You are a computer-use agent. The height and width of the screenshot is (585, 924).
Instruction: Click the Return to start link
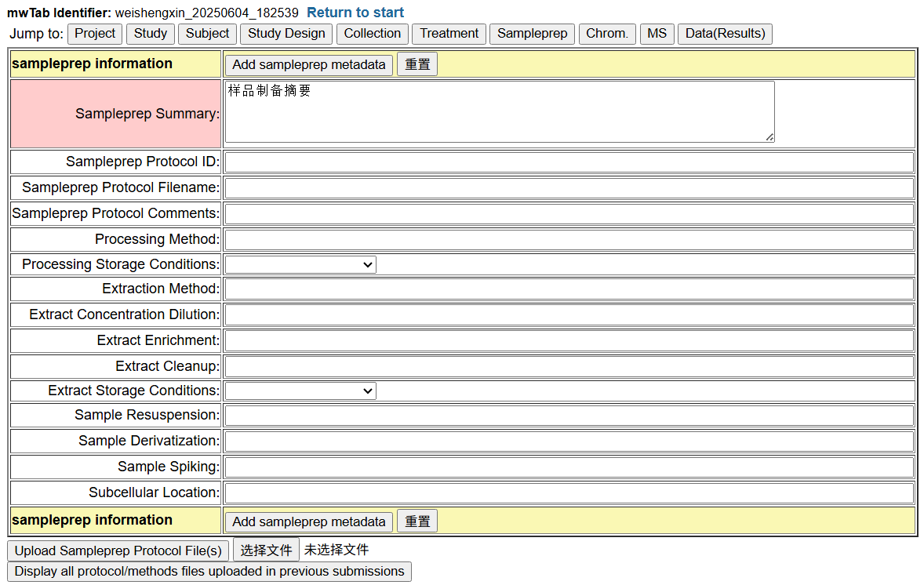[355, 13]
